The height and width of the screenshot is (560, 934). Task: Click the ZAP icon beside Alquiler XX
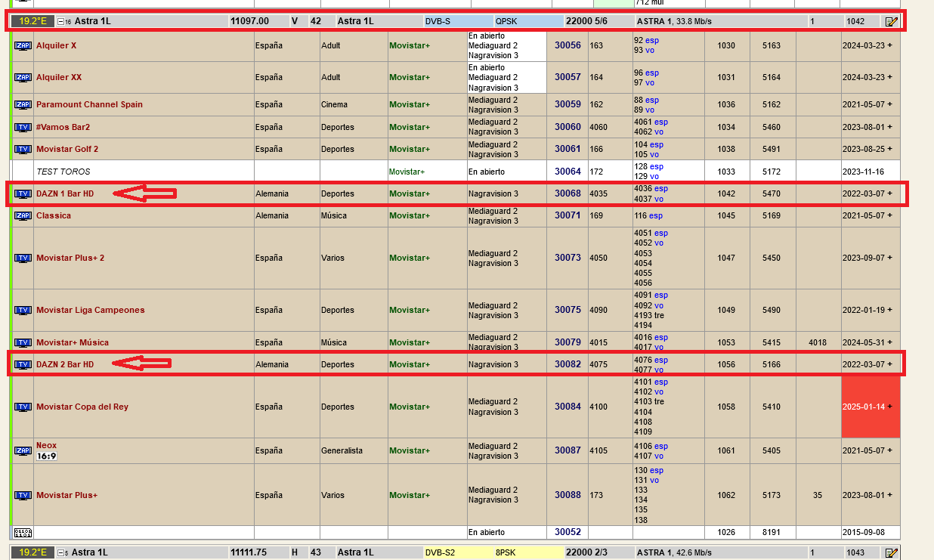[23, 77]
